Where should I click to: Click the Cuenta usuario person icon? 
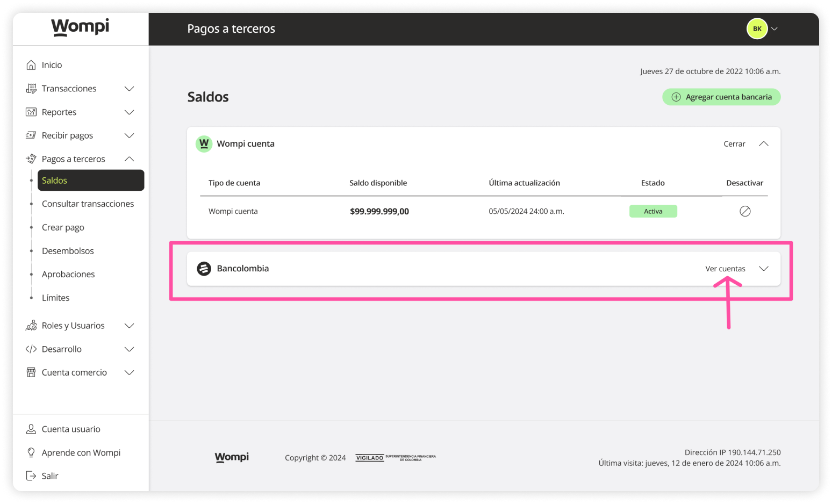[31, 429]
